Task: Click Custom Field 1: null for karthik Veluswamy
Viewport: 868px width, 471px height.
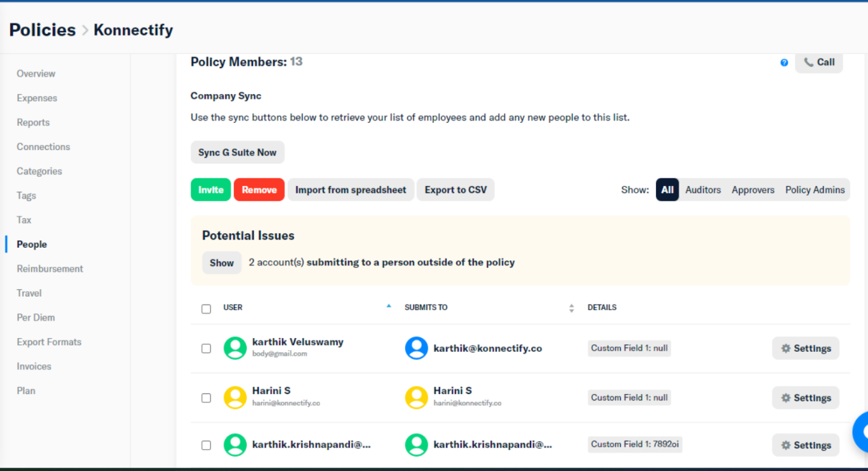Action: [630, 348]
